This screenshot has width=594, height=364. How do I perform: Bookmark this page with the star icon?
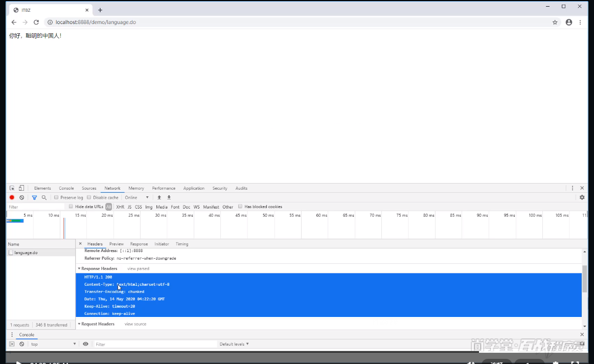(555, 22)
